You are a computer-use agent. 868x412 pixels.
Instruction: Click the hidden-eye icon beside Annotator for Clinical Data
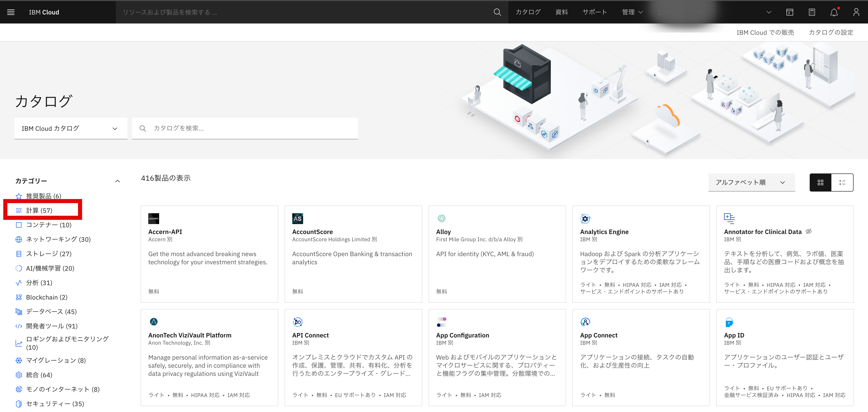click(x=808, y=231)
